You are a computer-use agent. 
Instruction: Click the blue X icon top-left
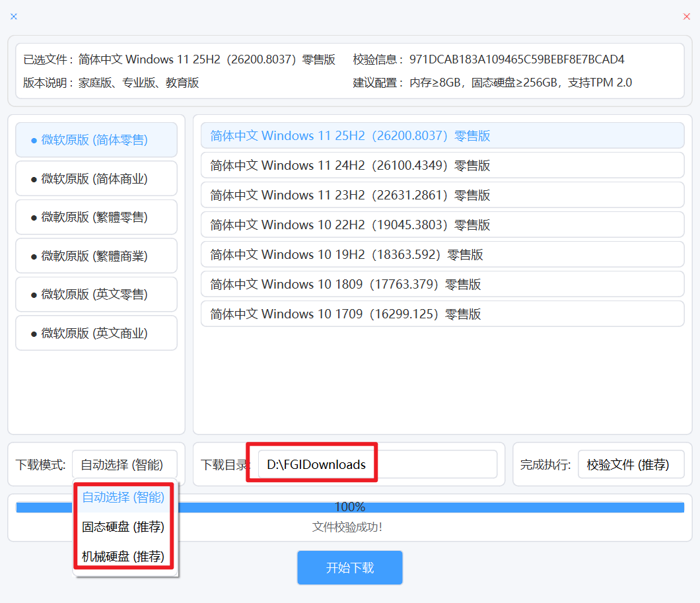pos(13,17)
